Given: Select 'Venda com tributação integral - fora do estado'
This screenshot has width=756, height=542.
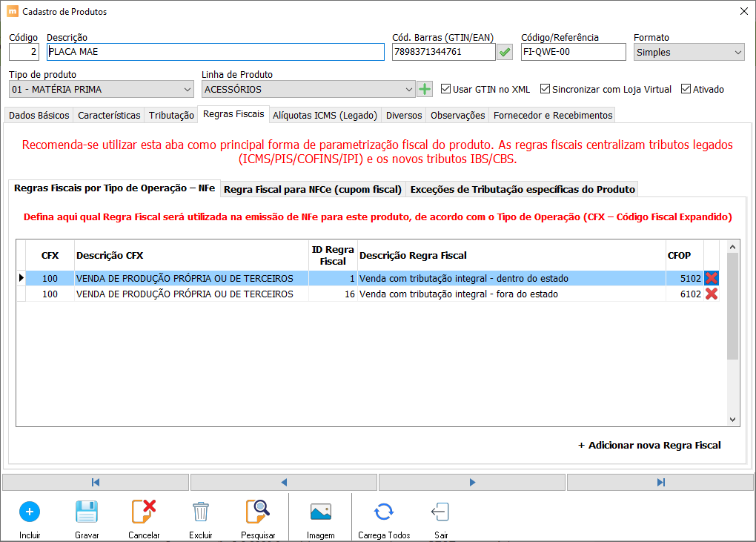Looking at the screenshot, I should pos(511,294).
